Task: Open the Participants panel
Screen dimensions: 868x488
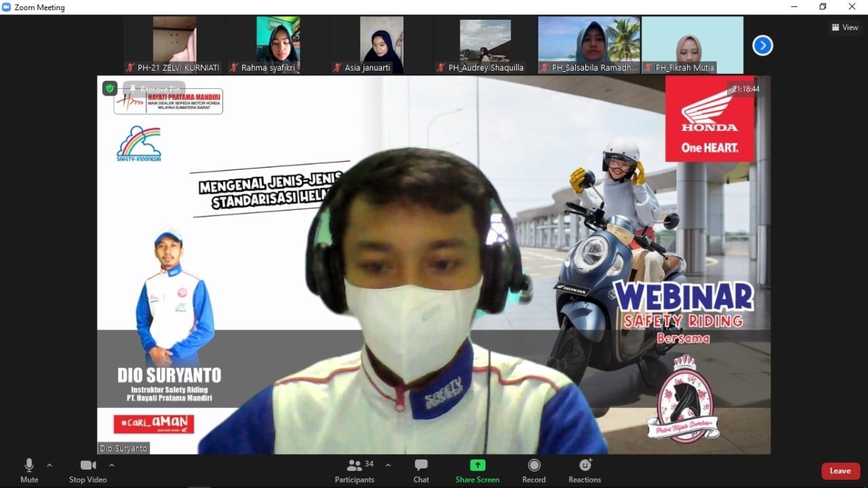Action: pyautogui.click(x=354, y=466)
